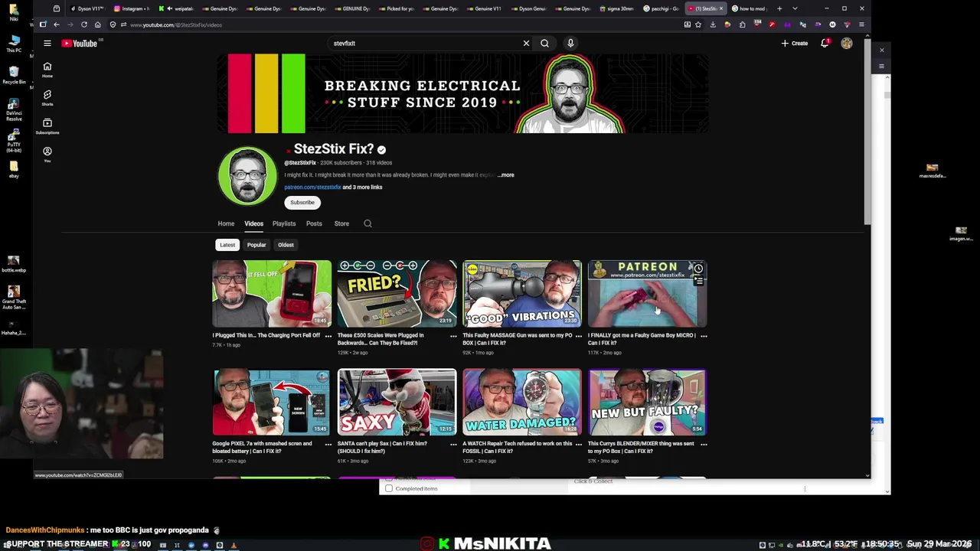Screen dimensions: 980x551
Task: Switch to the Store tab
Action: 341,223
